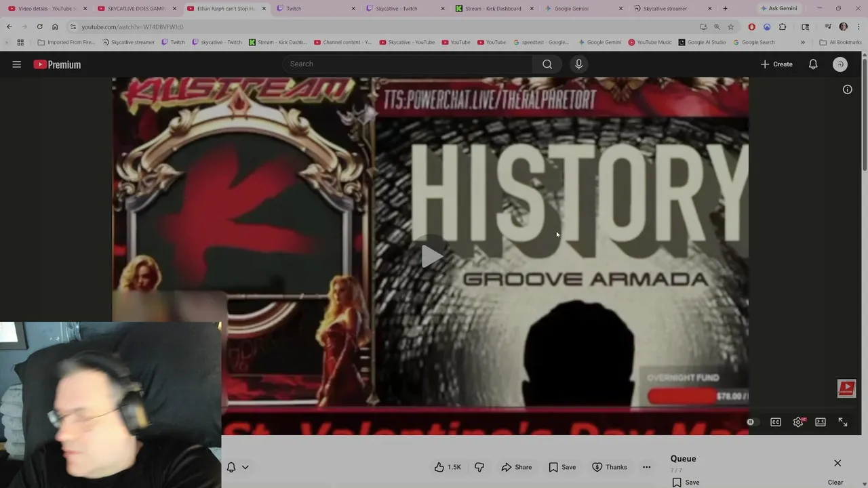Open Chrome three-dot menu
The height and width of the screenshot is (488, 868).
click(x=858, y=27)
